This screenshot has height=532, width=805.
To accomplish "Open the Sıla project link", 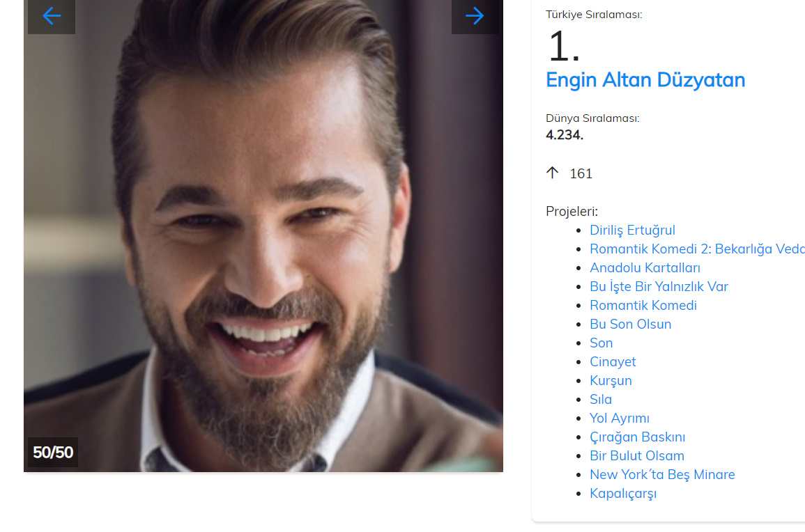I will (x=601, y=399).
